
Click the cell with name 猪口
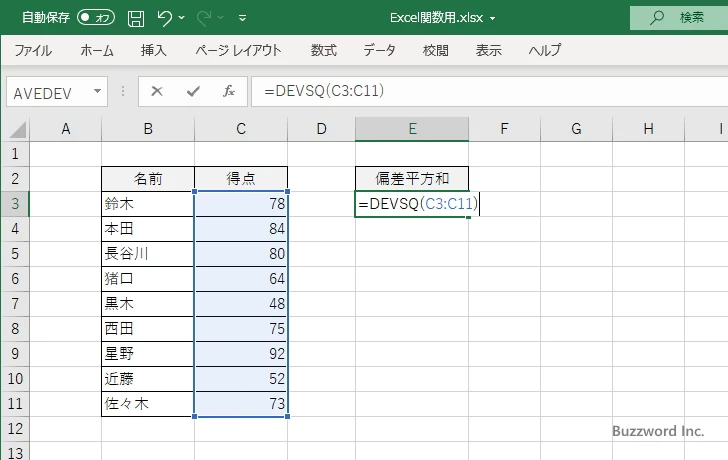click(x=148, y=279)
